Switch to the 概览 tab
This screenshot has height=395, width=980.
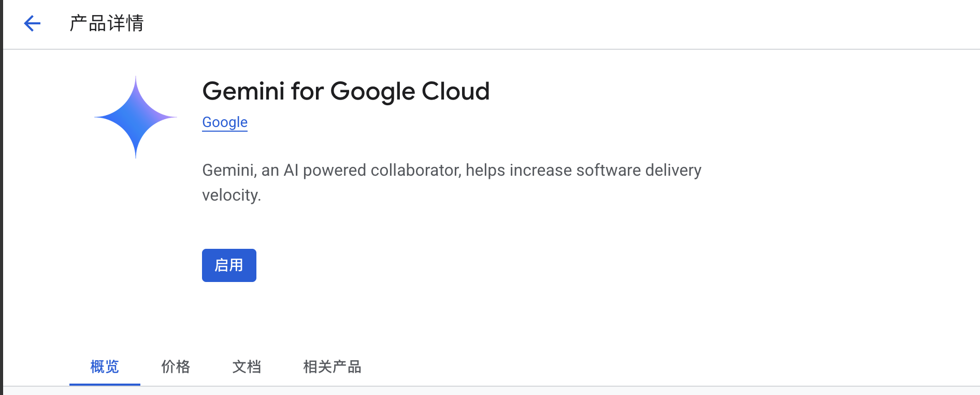pyautogui.click(x=105, y=367)
